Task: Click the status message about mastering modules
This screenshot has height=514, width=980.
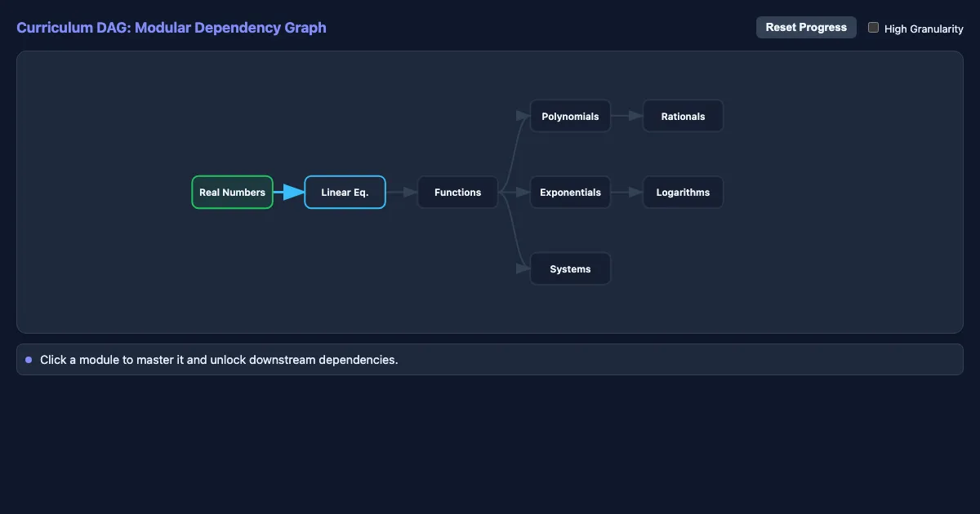Action: [219, 360]
